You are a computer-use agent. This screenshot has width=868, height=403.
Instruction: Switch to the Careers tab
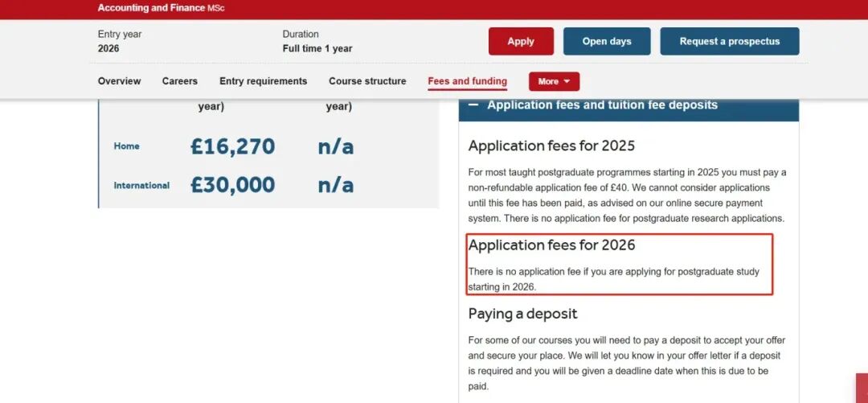(x=180, y=81)
